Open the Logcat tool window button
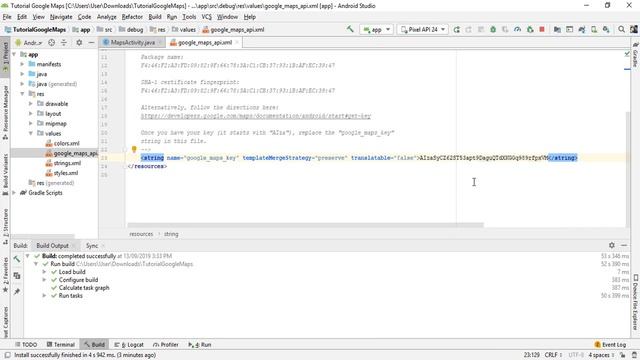The width and height of the screenshot is (640, 360). coord(129,344)
